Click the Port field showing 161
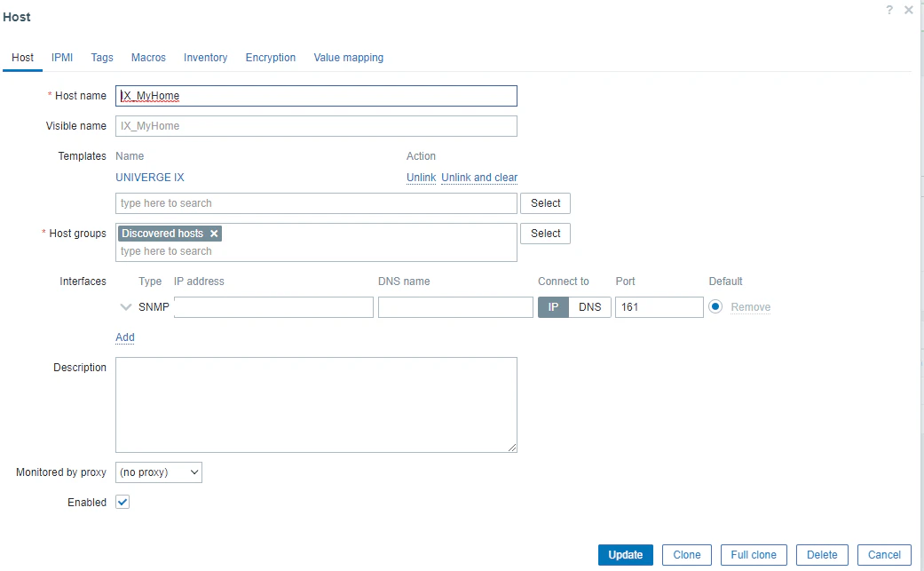 pyautogui.click(x=659, y=307)
